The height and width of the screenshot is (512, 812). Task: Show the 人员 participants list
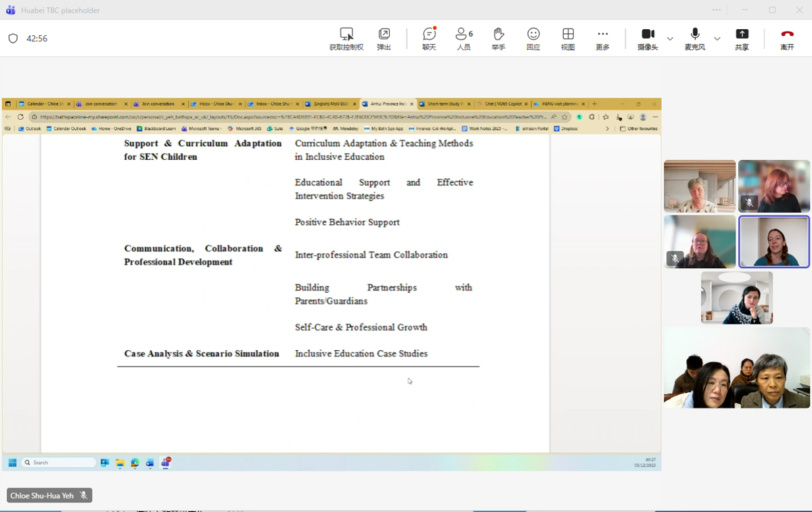tap(464, 35)
